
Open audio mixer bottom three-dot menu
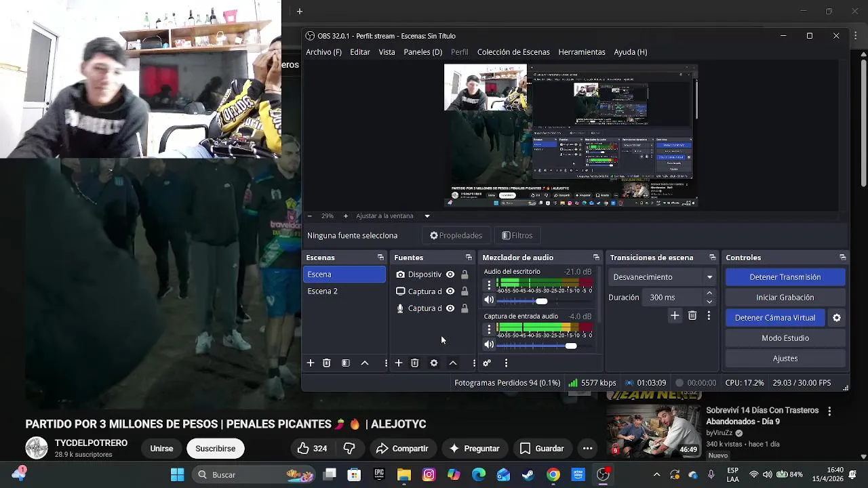(x=506, y=363)
